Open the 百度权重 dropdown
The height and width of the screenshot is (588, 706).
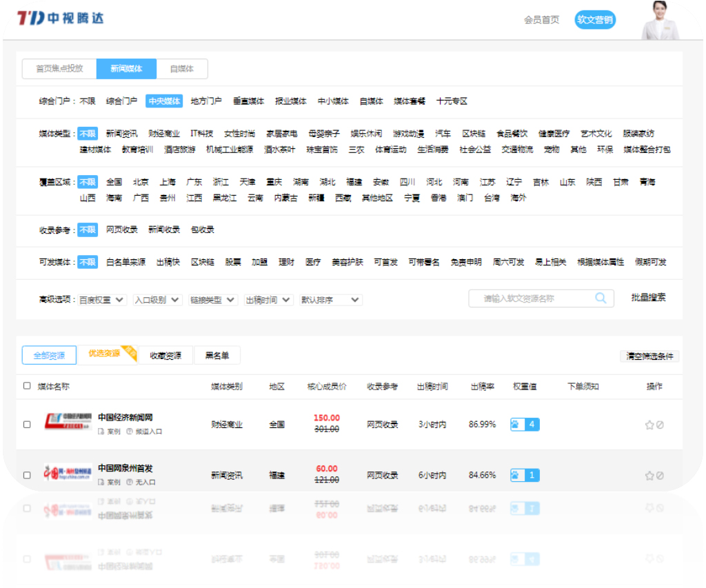tap(102, 300)
